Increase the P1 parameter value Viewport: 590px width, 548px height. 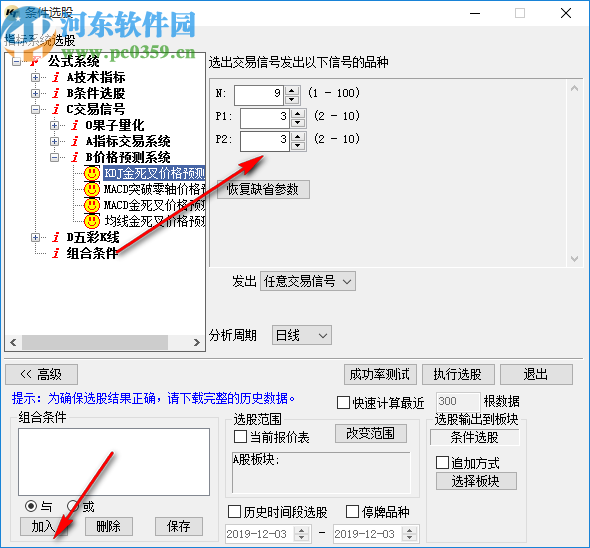pyautogui.click(x=298, y=114)
